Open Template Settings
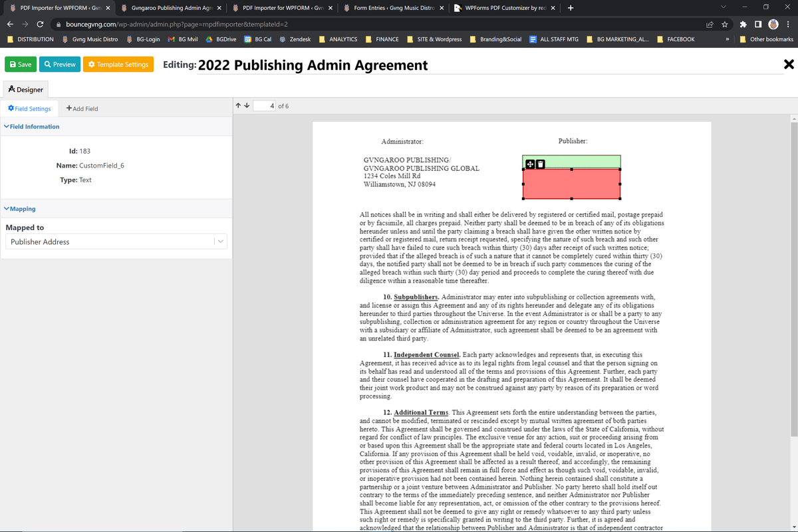798x532 pixels. point(118,65)
